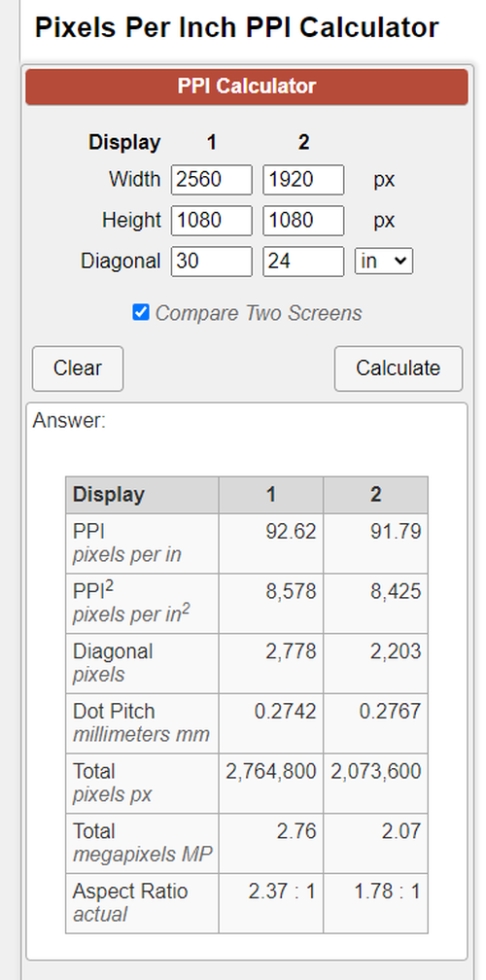Viewport: 486px width, 980px height.
Task: Open the diagonal unit dropdown
Action: [384, 261]
